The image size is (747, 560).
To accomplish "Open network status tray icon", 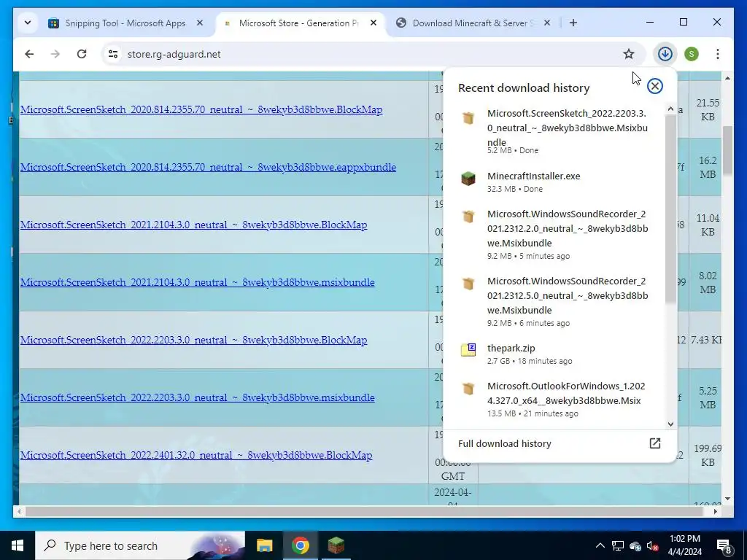I will pos(618,545).
